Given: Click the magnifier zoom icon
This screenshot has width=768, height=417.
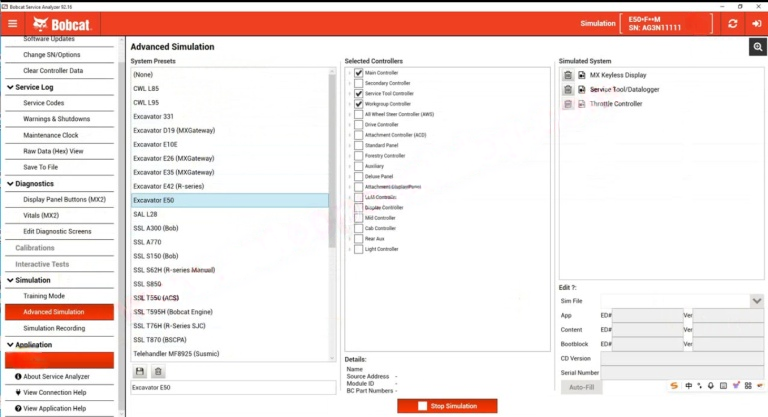Looking at the screenshot, I should 757,47.
